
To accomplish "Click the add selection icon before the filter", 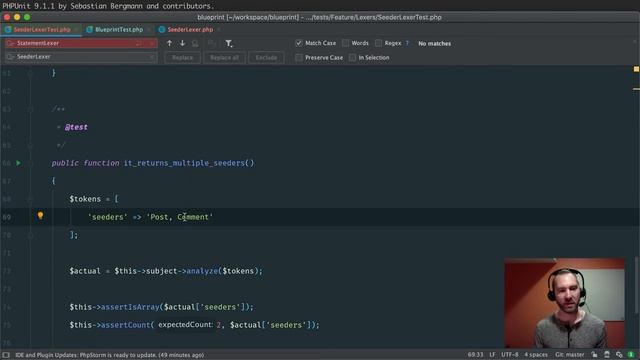I will click(211, 43).
